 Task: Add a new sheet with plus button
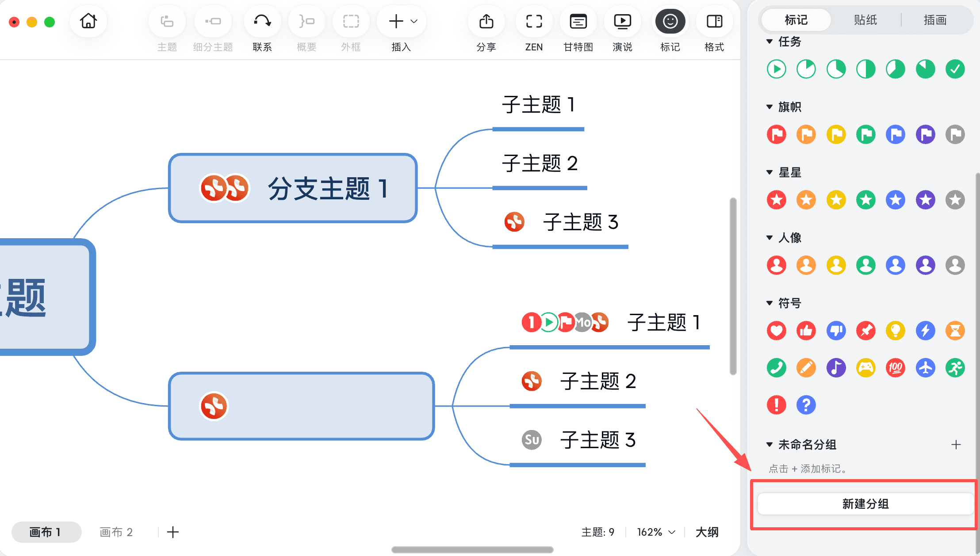pyautogui.click(x=173, y=532)
